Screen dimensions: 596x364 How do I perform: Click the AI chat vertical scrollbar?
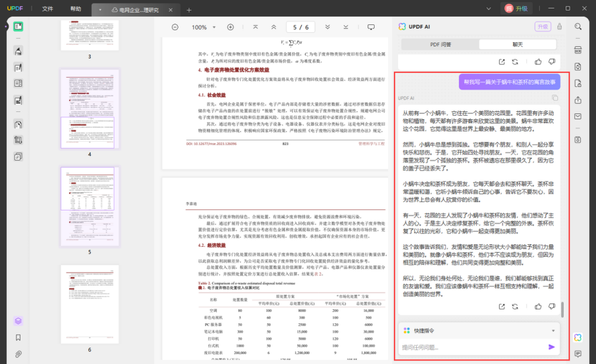point(562,309)
